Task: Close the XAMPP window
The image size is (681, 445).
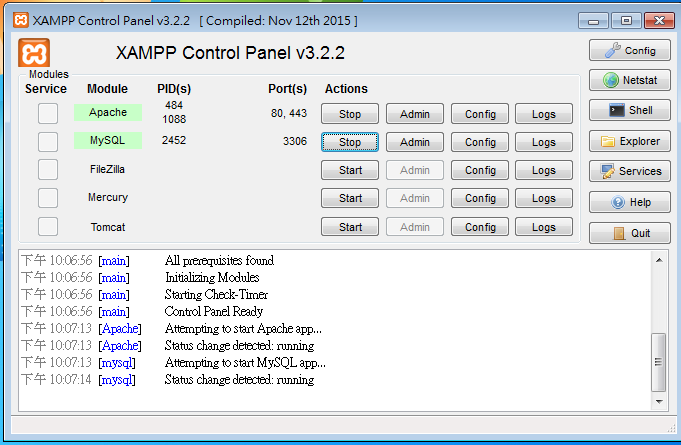Action: 659,21
